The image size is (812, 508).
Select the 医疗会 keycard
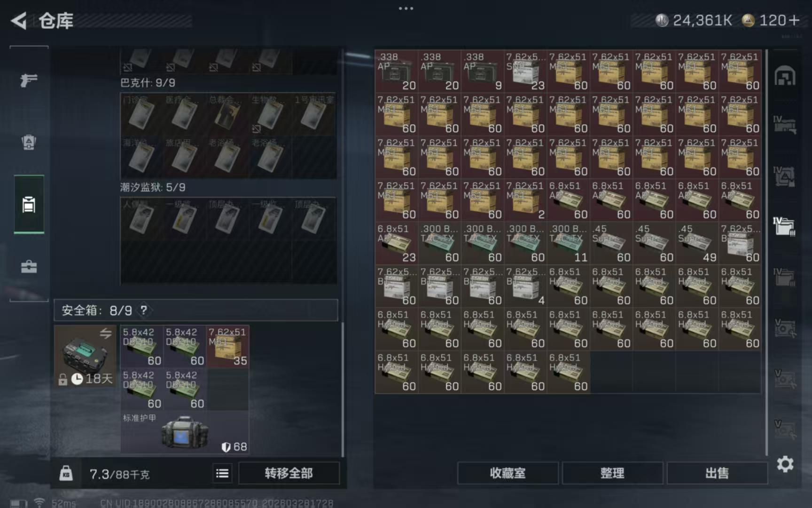tap(184, 114)
